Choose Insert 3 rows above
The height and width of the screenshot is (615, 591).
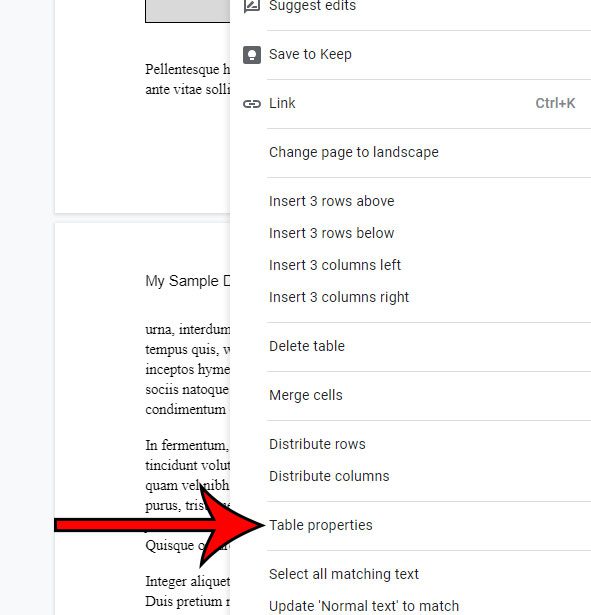coord(331,201)
